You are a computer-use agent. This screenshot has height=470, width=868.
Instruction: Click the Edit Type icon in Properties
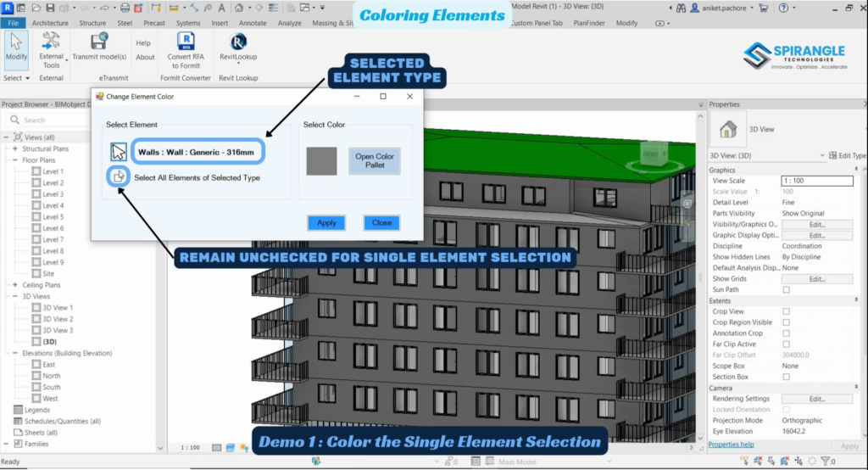[833, 156]
